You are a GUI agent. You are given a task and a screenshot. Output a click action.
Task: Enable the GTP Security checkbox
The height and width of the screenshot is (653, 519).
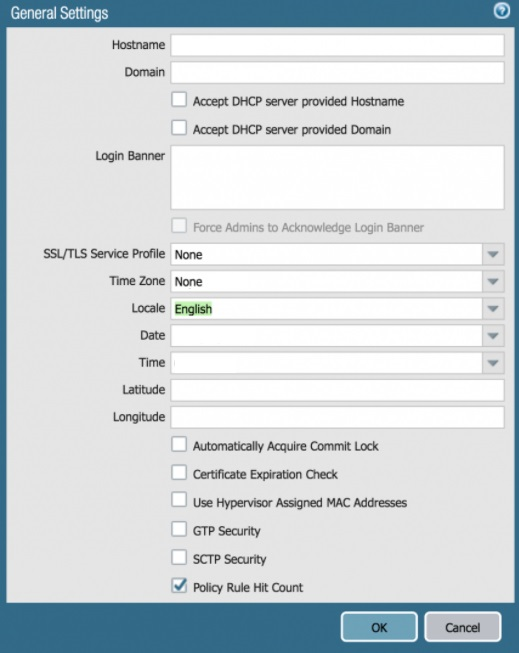(x=179, y=529)
